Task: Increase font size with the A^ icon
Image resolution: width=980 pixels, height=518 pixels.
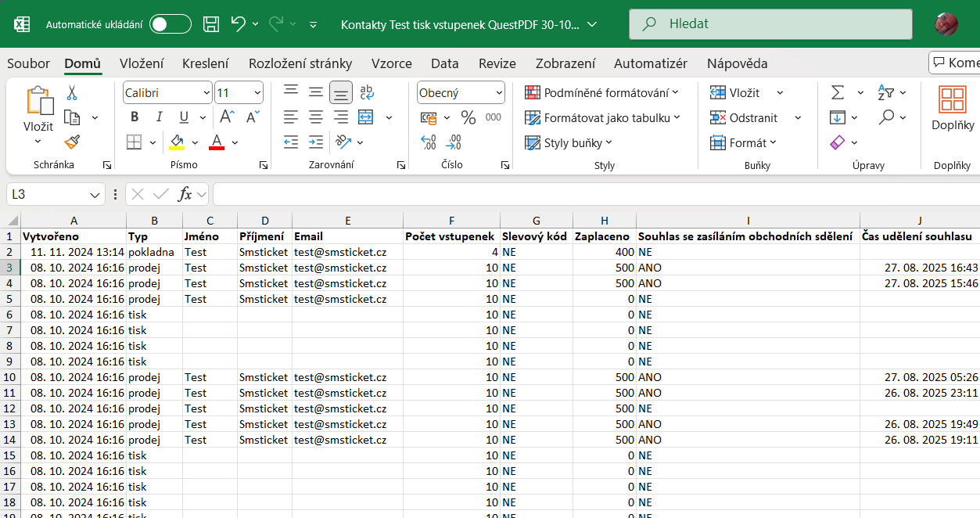Action: click(226, 115)
